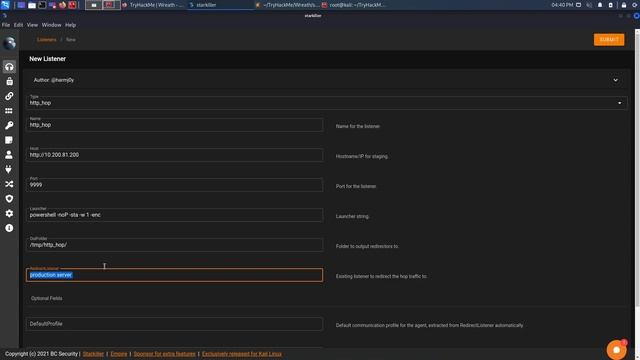Click the shuffle arrows icon in sidebar
640x360 pixels.
tap(9, 184)
